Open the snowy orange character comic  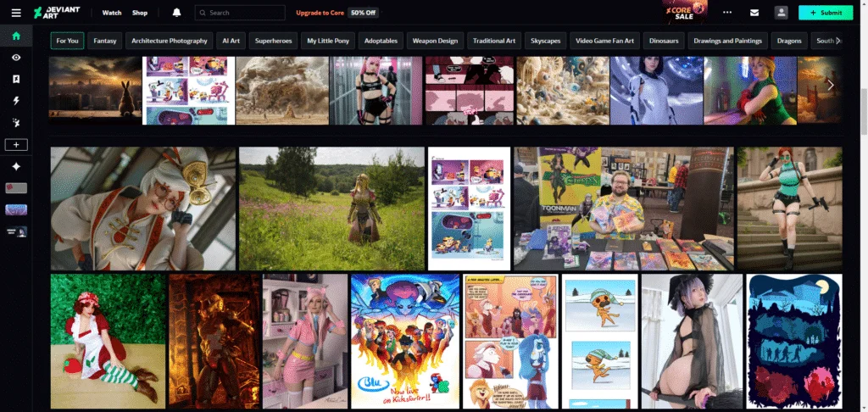[x=601, y=341]
